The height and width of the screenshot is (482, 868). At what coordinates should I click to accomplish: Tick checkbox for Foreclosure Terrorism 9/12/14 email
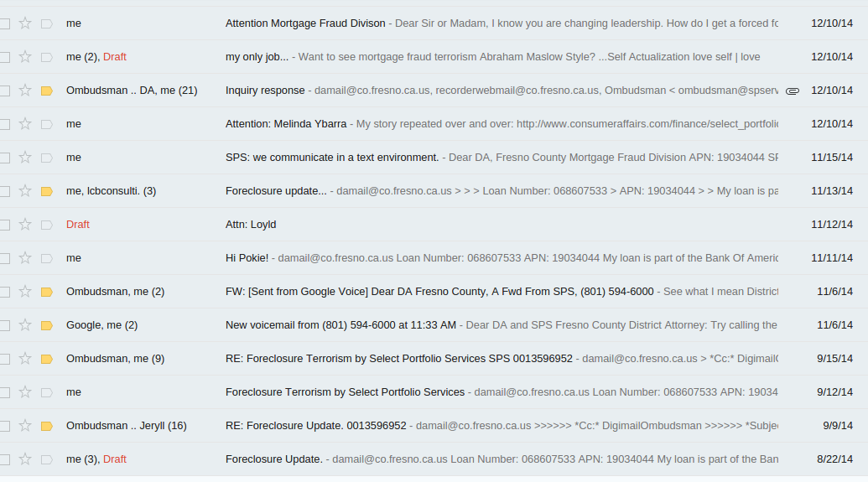5,392
